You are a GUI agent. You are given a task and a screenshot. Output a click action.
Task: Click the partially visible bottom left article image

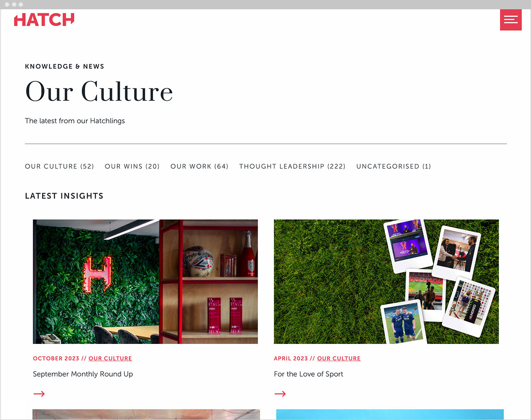[x=146, y=414]
